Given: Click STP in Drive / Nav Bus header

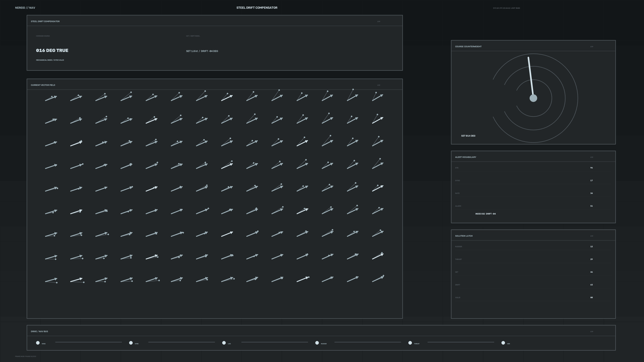Looking at the screenshot, I should coord(592,332).
